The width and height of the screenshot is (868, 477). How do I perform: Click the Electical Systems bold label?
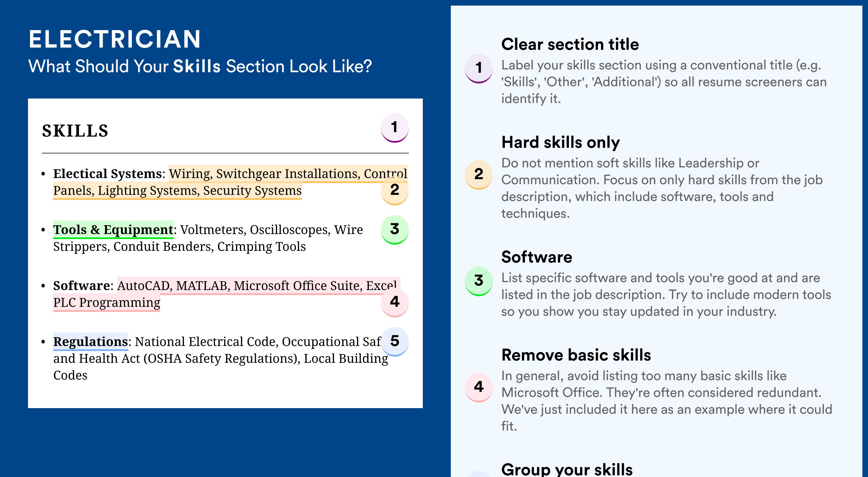pyautogui.click(x=108, y=174)
